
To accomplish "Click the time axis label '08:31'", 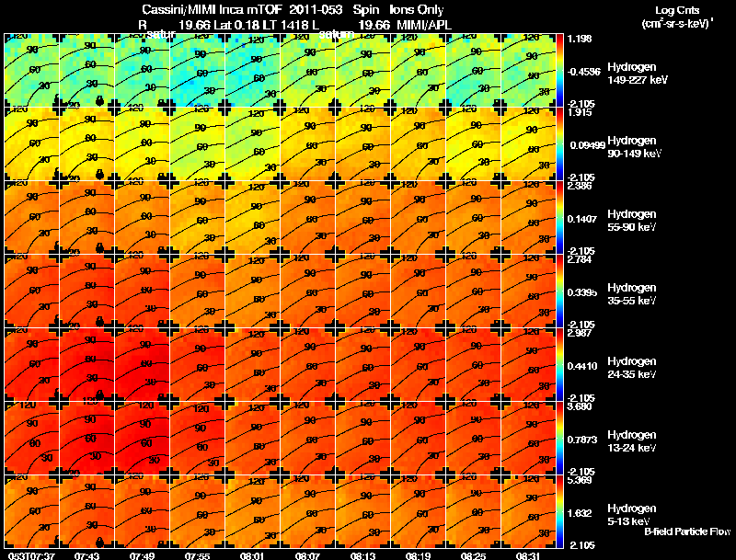I will [528, 555].
